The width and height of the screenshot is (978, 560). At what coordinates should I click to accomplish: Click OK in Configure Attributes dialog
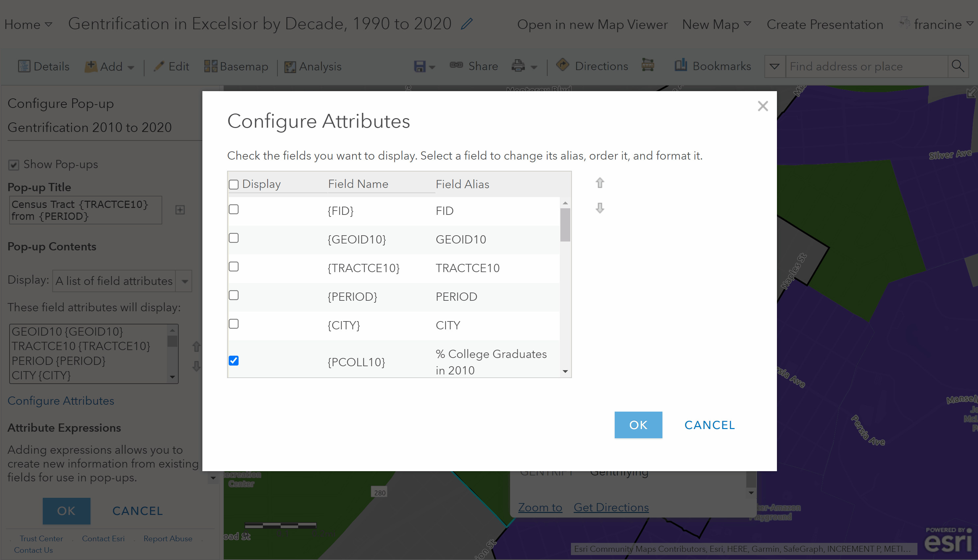[638, 425]
